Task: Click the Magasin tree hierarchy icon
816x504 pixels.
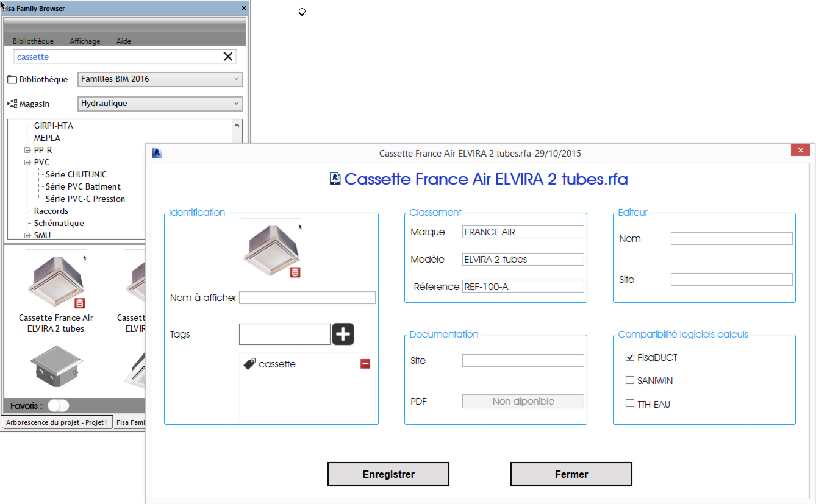Action: pyautogui.click(x=12, y=104)
